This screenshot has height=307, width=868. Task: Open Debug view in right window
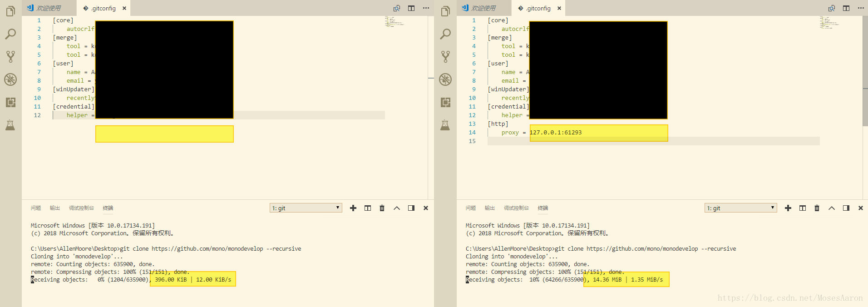pyautogui.click(x=445, y=79)
